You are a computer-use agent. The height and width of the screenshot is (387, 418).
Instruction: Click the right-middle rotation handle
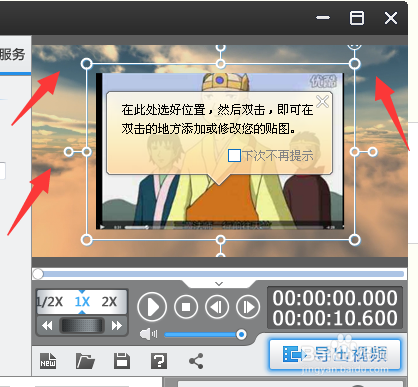pos(373,152)
